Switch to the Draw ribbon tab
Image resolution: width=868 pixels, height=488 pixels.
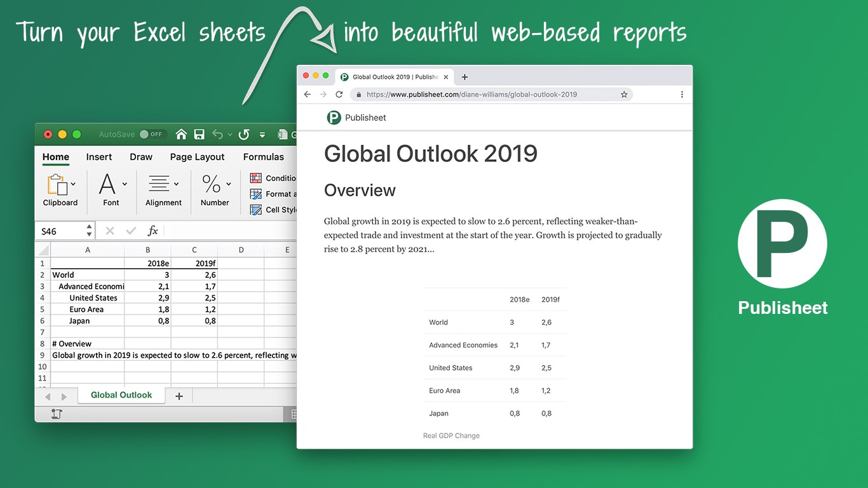(x=141, y=157)
